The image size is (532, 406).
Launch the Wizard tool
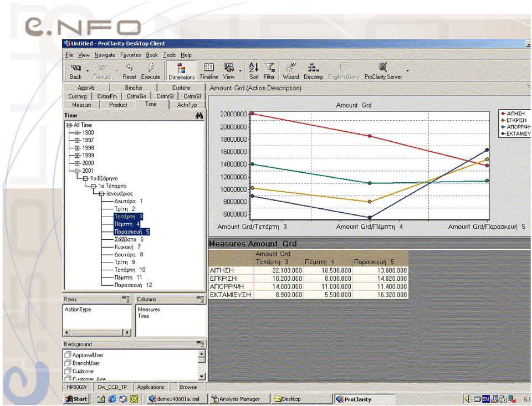click(291, 71)
